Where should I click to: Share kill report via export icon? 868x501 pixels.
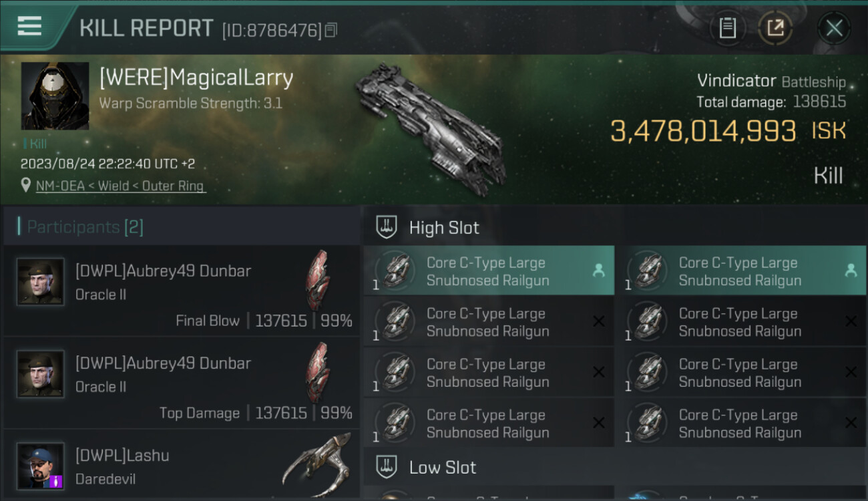tap(775, 27)
